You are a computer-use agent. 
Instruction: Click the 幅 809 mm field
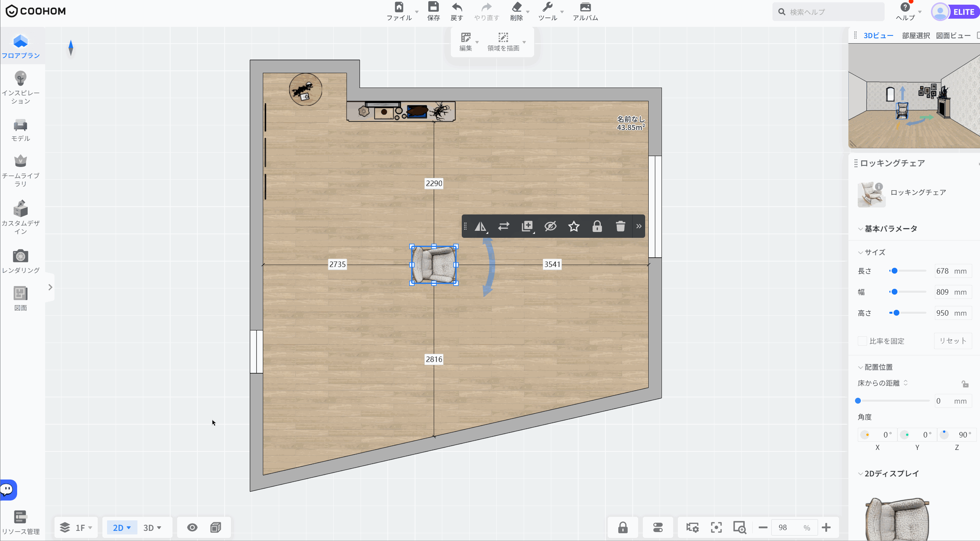[x=953, y=292]
